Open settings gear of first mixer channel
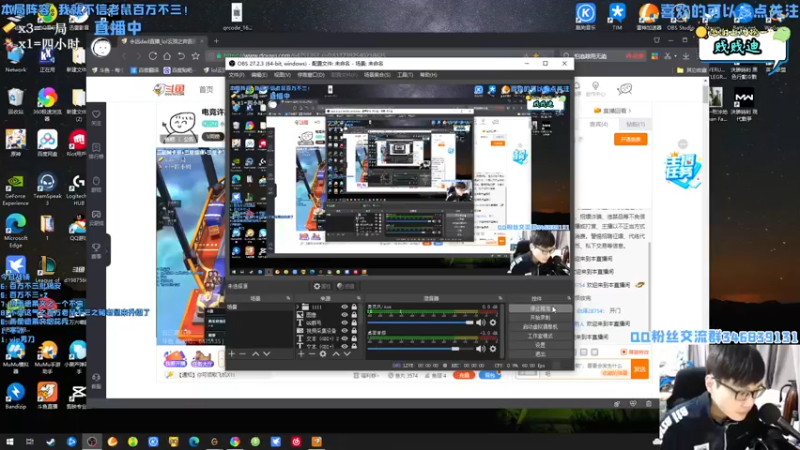800x450 pixels. pos(493,322)
